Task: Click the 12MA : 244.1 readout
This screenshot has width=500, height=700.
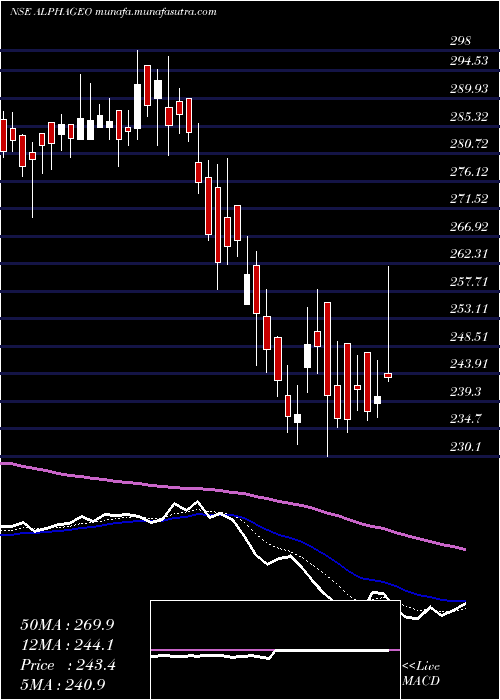Action: [x=67, y=645]
